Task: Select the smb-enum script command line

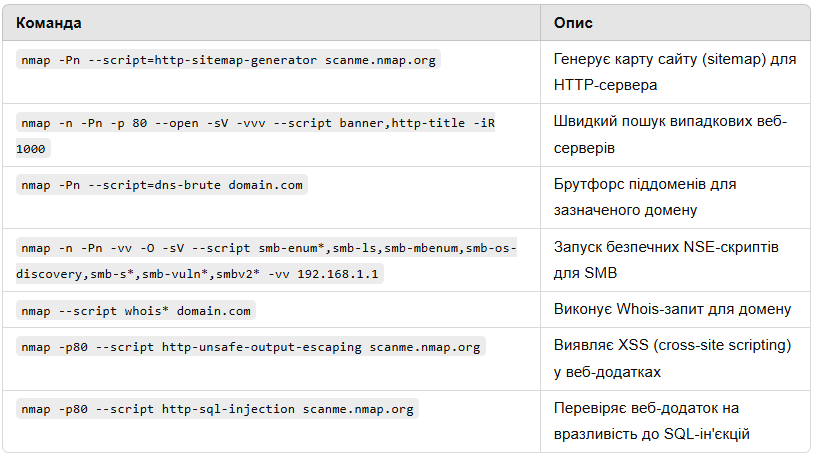Action: 266,248
